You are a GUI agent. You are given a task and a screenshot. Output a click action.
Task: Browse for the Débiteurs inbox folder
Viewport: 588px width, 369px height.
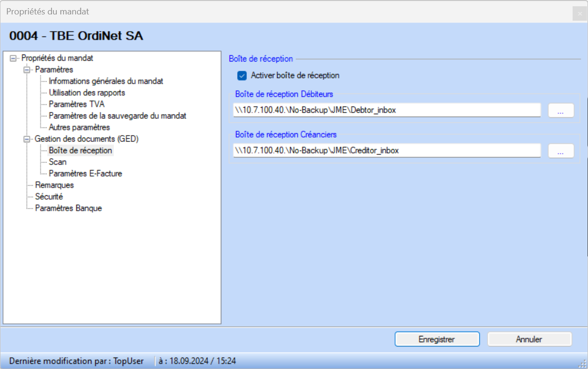pos(561,110)
